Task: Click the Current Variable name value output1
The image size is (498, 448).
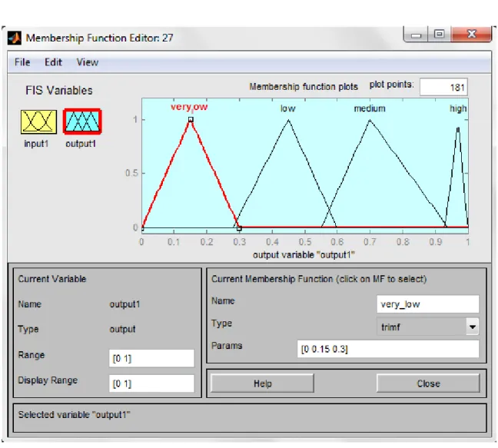Action: (x=124, y=304)
